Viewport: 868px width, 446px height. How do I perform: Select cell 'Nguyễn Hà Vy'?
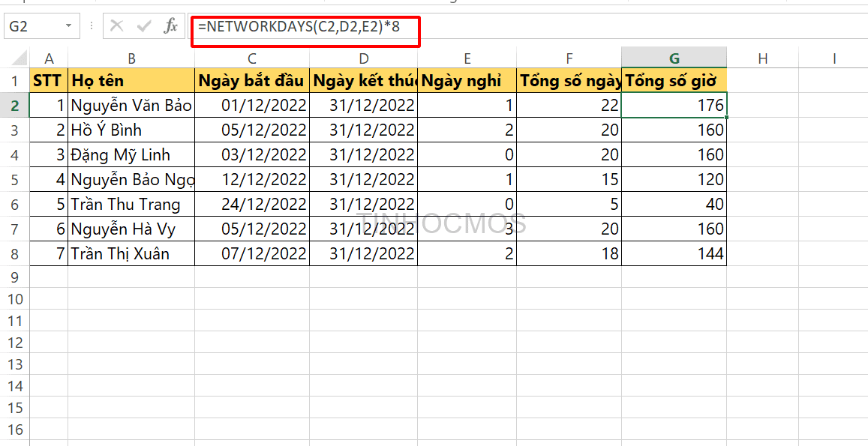(x=131, y=229)
